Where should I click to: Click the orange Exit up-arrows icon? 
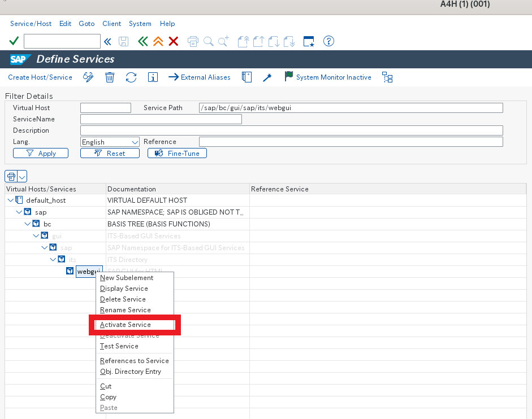click(x=158, y=41)
